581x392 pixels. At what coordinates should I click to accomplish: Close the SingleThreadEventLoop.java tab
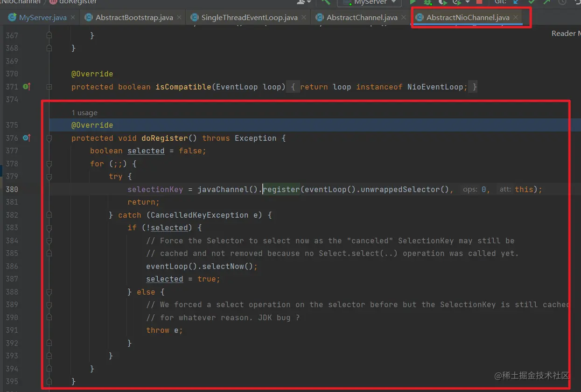[304, 18]
